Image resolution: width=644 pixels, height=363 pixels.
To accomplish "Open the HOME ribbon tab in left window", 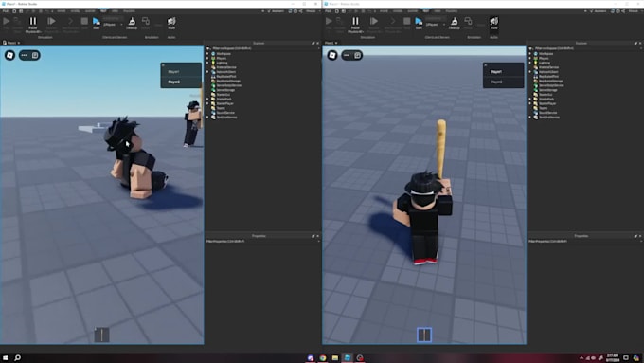I will coord(61,11).
